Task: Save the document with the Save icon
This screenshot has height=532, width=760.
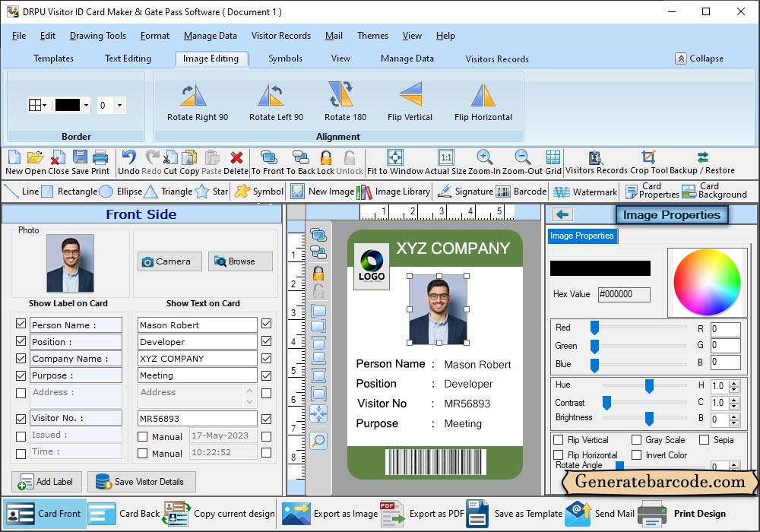Action: (x=80, y=157)
